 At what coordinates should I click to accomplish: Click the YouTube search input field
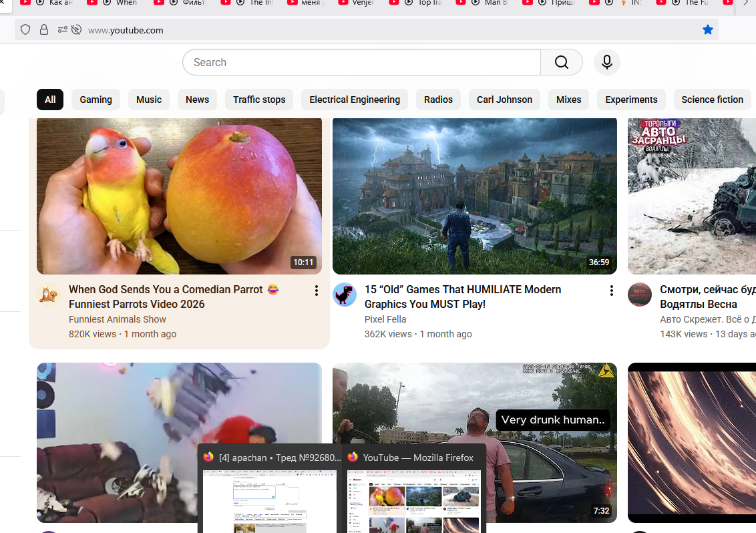tap(361, 62)
